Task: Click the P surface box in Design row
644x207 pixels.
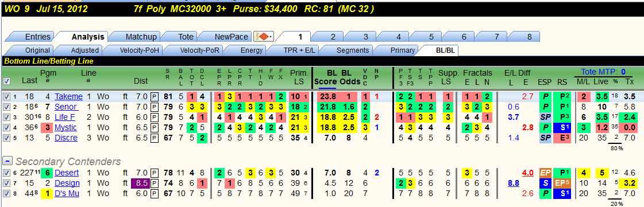Action: click(x=154, y=183)
